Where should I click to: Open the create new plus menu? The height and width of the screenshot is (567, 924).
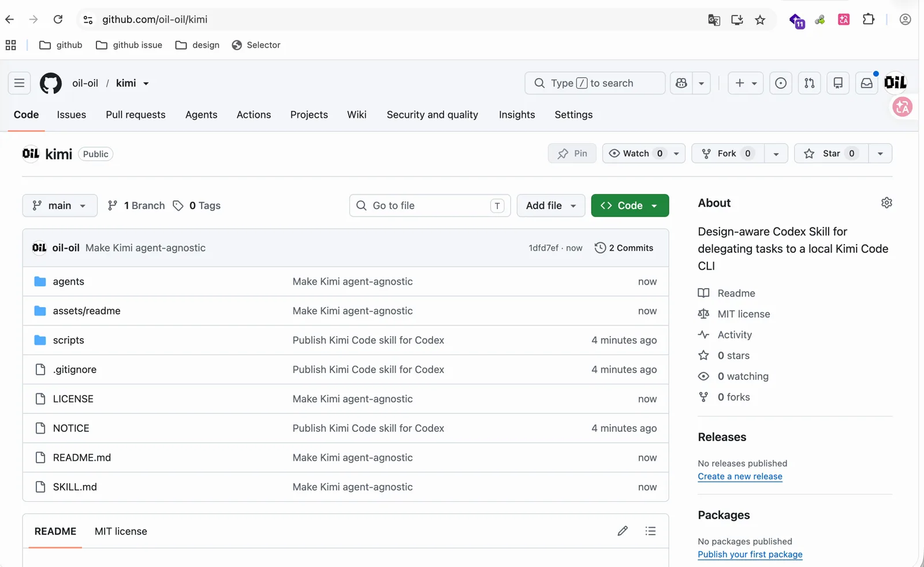746,83
